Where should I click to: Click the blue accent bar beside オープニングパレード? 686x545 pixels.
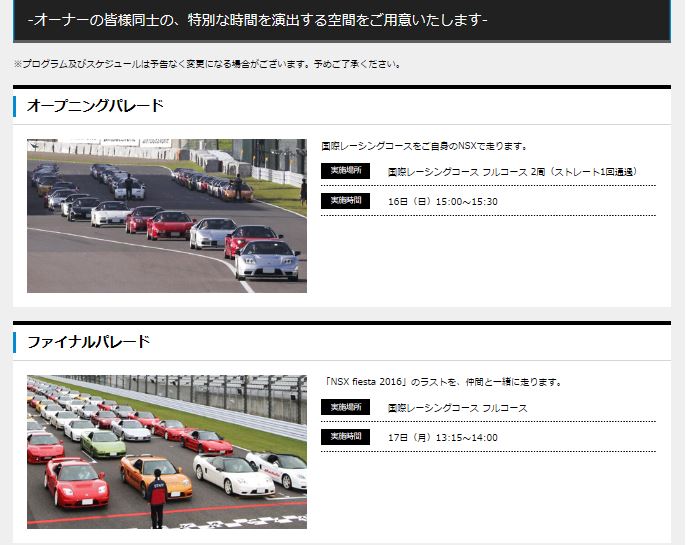click(x=15, y=106)
